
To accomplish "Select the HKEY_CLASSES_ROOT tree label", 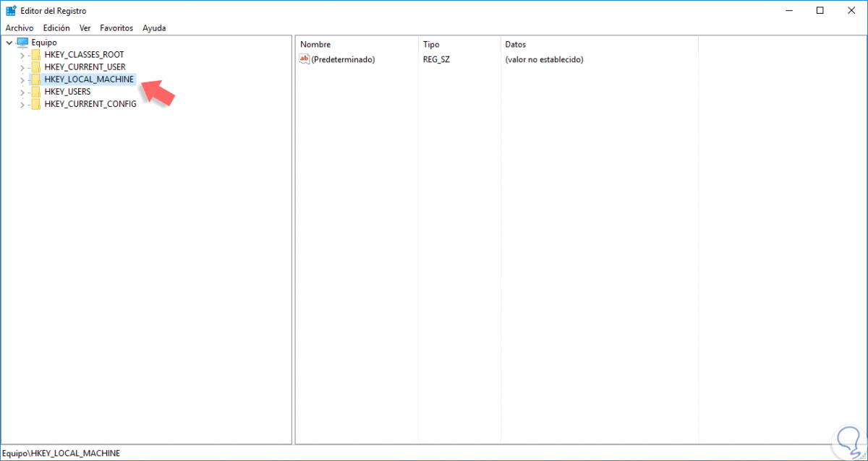I will [x=84, y=55].
